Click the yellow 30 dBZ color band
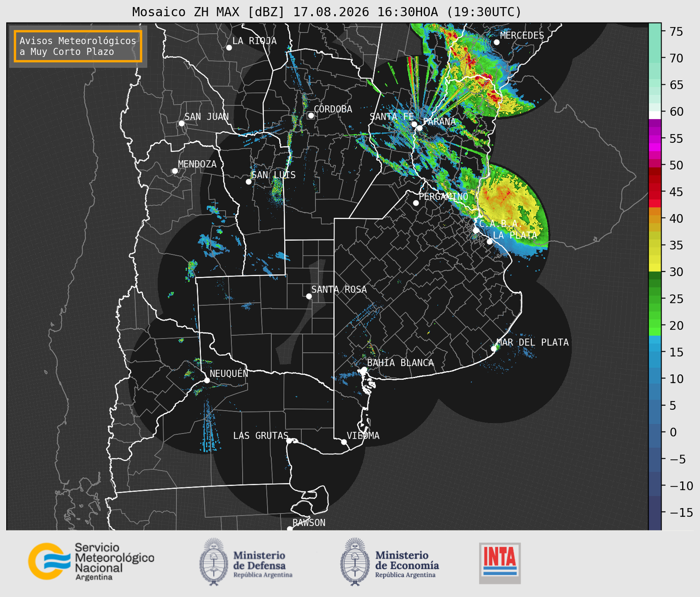Image resolution: width=700 pixels, height=597 pixels. tap(655, 268)
